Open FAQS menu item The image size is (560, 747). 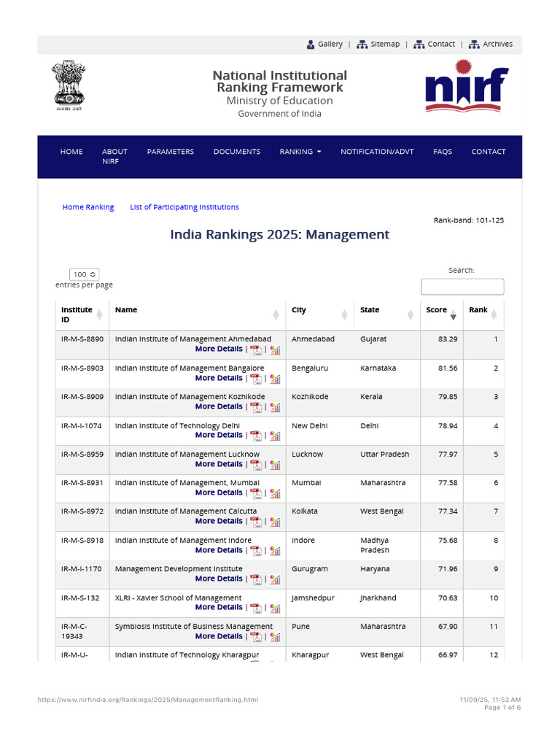[x=443, y=152]
